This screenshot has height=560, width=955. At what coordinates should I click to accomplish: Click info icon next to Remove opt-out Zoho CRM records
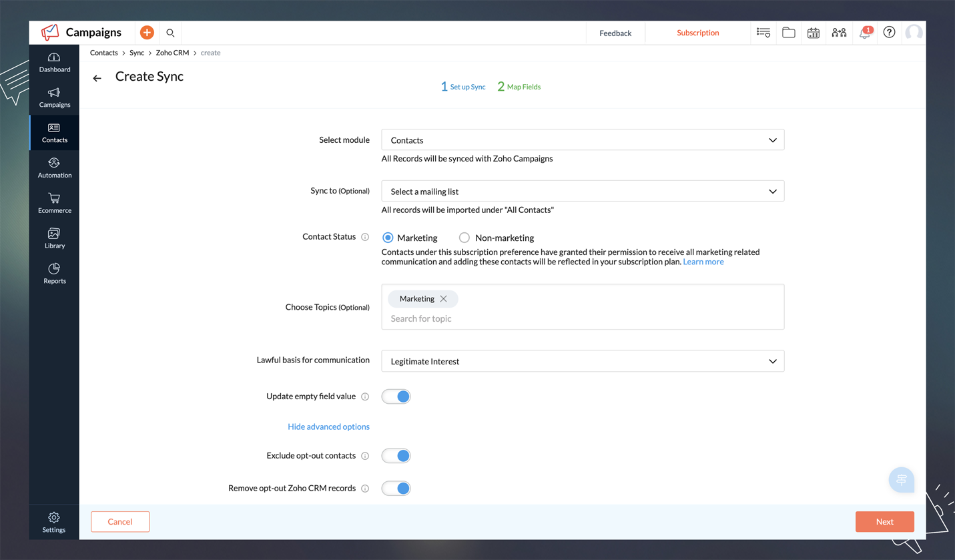tap(365, 489)
